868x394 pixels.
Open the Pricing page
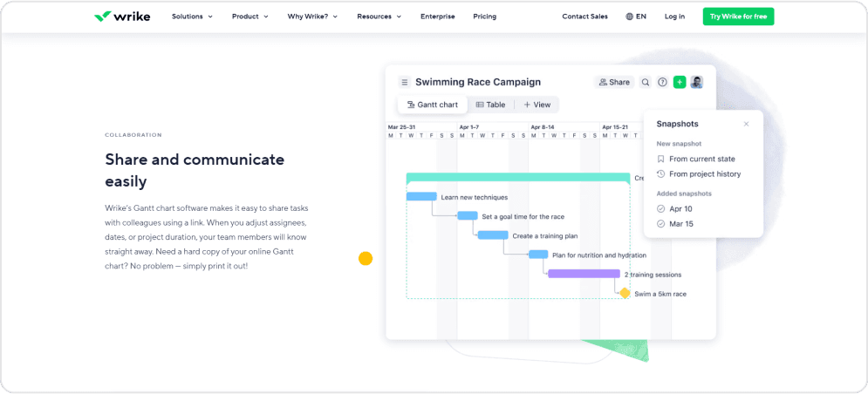[x=484, y=17]
